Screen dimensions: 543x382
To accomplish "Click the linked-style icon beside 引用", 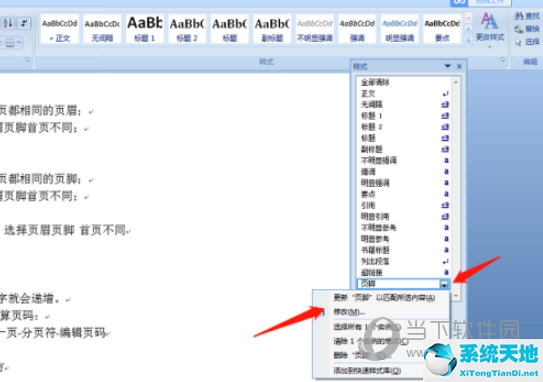I will tap(445, 205).
